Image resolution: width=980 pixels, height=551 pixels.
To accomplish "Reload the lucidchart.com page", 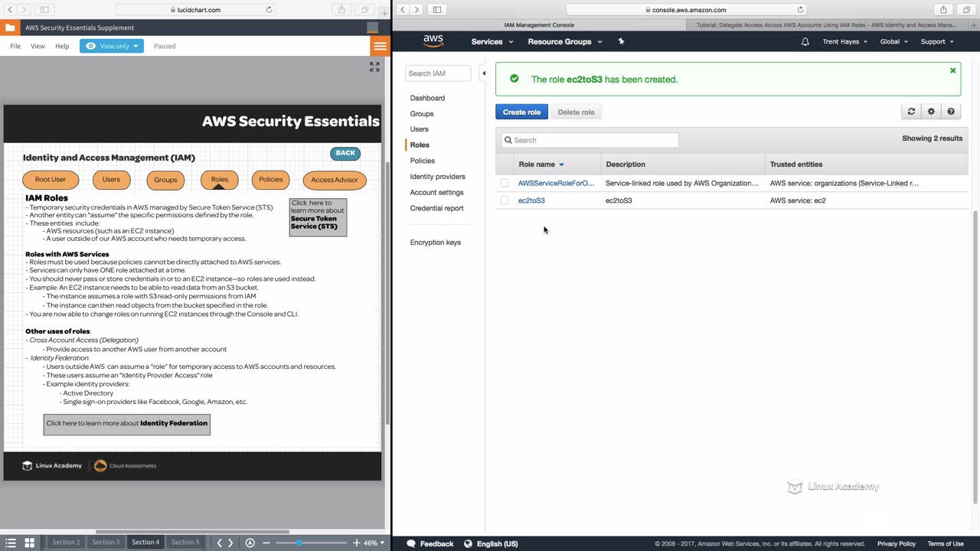I will point(269,10).
